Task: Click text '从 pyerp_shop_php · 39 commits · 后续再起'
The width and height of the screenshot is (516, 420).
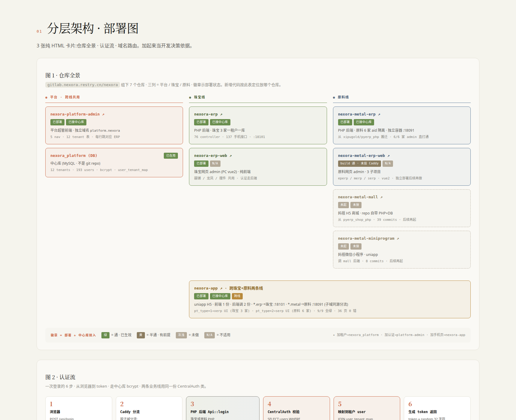Action: coord(377,220)
